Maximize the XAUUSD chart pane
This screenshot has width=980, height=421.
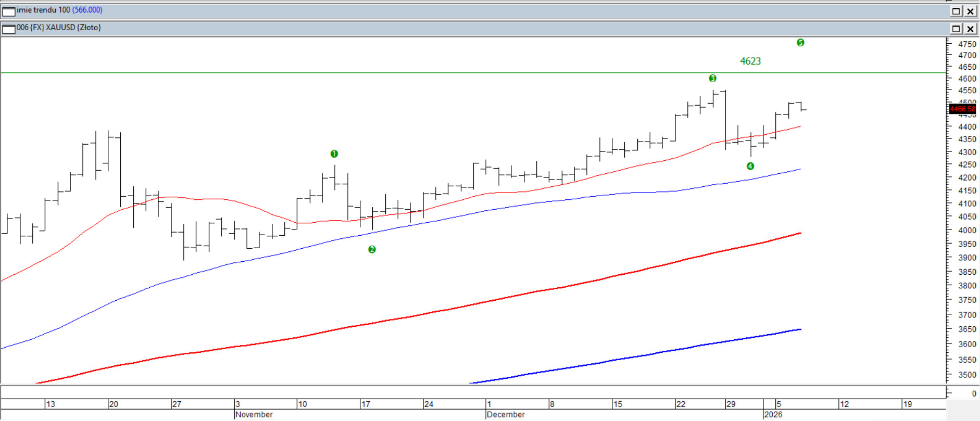(956, 29)
